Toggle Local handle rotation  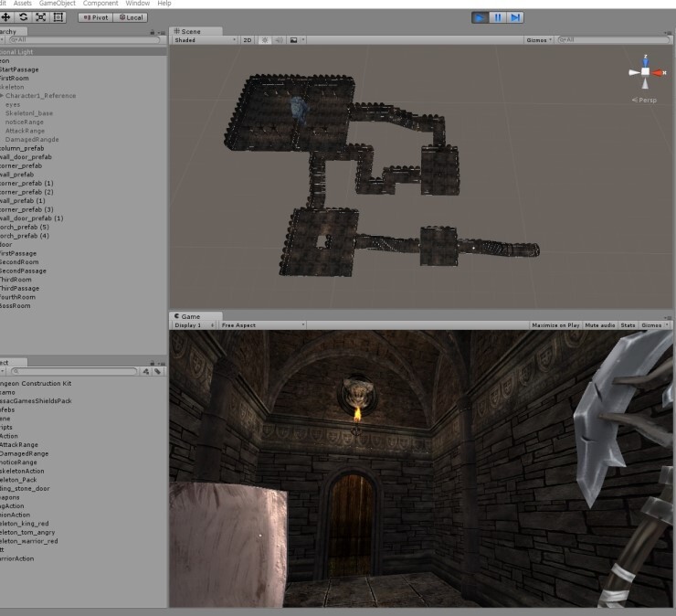[131, 17]
